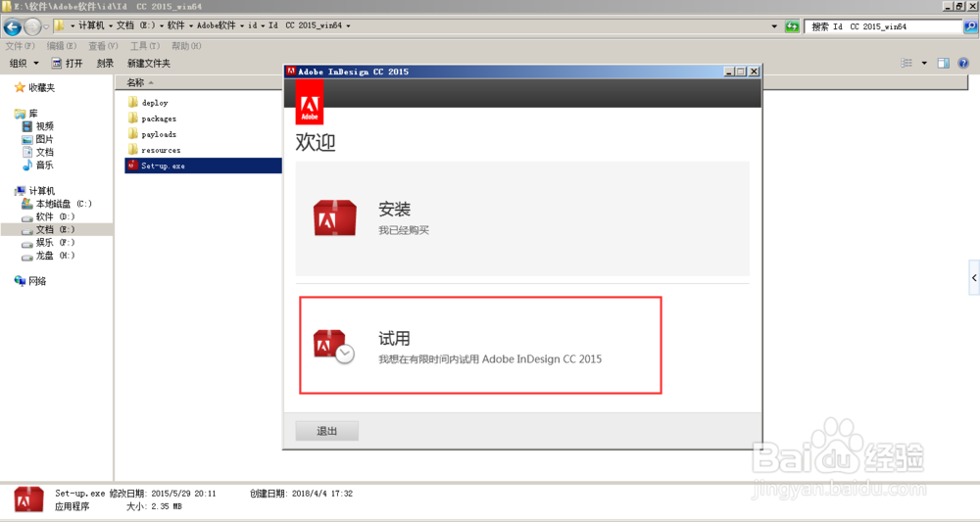Screen dimensions: 980x522
Task: Click the search box for Id CC 2015_win64
Action: click(x=884, y=26)
